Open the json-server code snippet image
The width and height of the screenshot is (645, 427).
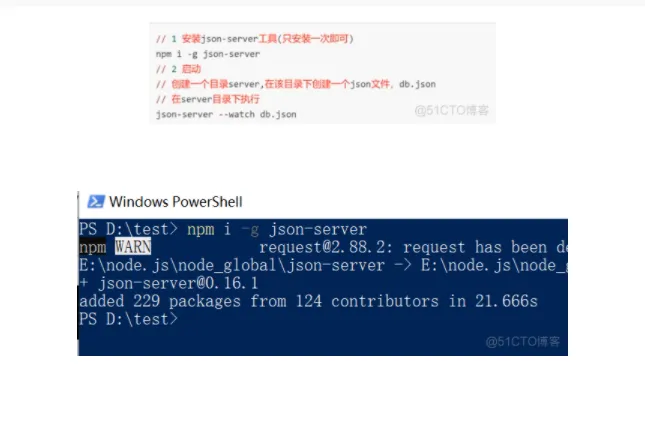click(x=322, y=73)
